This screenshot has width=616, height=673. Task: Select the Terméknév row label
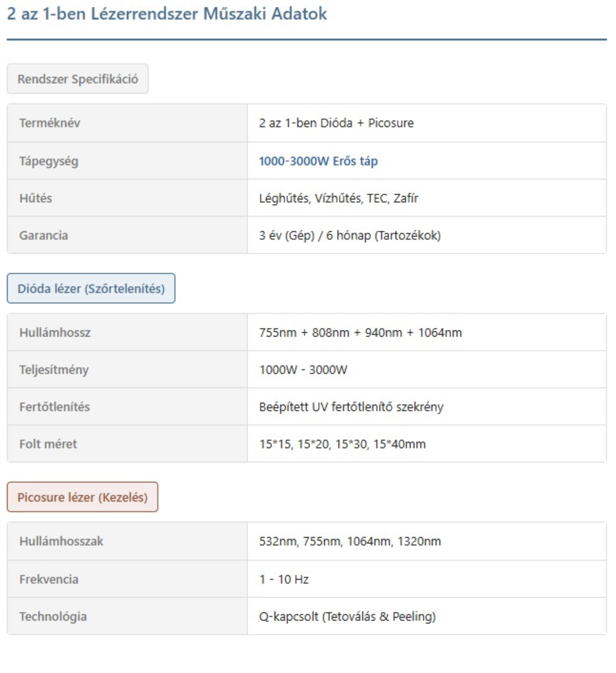point(127,123)
